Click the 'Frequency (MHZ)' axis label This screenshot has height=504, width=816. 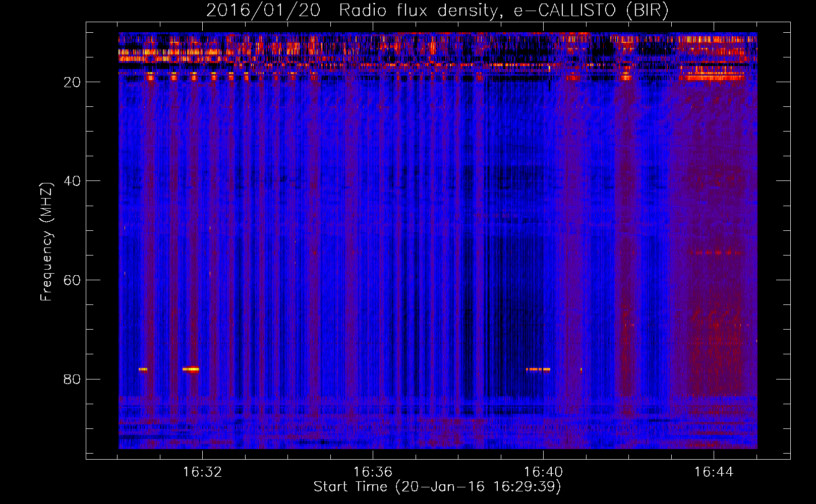tap(46, 242)
